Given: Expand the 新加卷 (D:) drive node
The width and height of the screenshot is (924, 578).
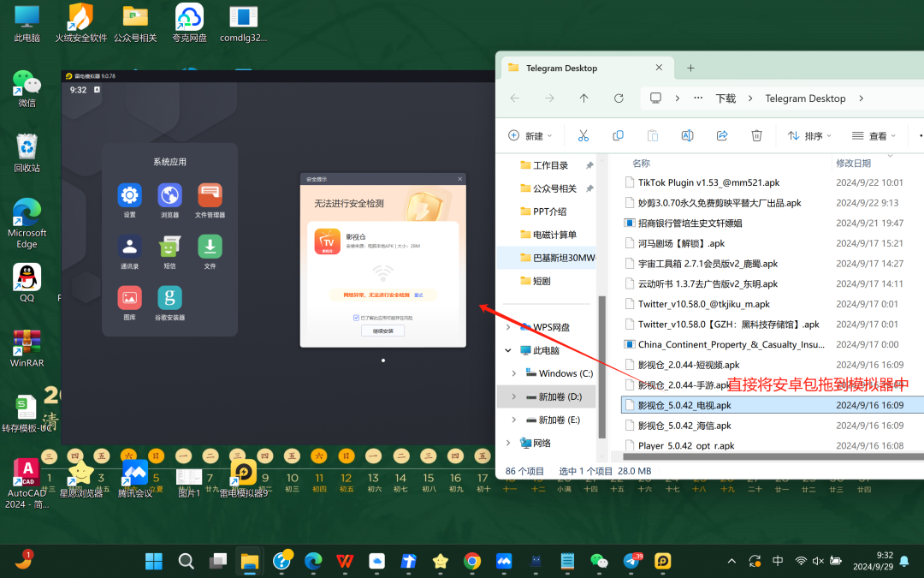Looking at the screenshot, I should [x=514, y=396].
